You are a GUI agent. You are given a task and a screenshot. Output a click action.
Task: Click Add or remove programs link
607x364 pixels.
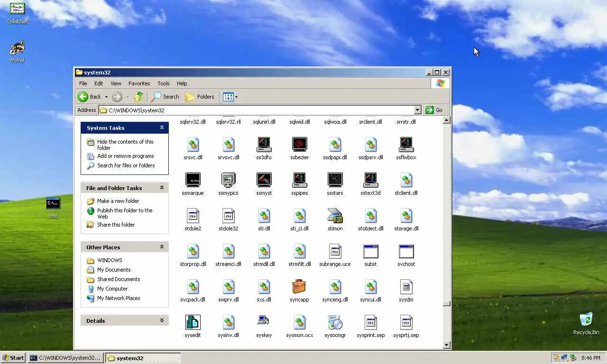[126, 156]
